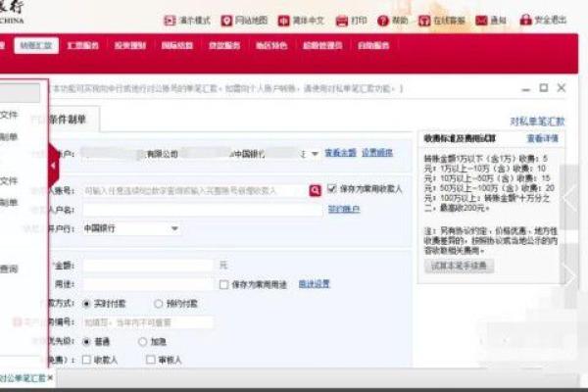Open 在线客服 online service icon
588x392 pixels.
[x=424, y=21]
